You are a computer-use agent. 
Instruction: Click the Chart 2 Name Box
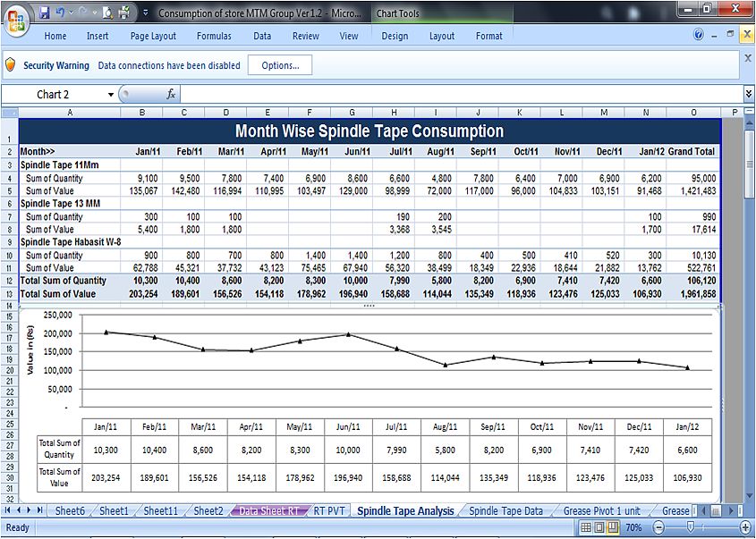coord(53,95)
